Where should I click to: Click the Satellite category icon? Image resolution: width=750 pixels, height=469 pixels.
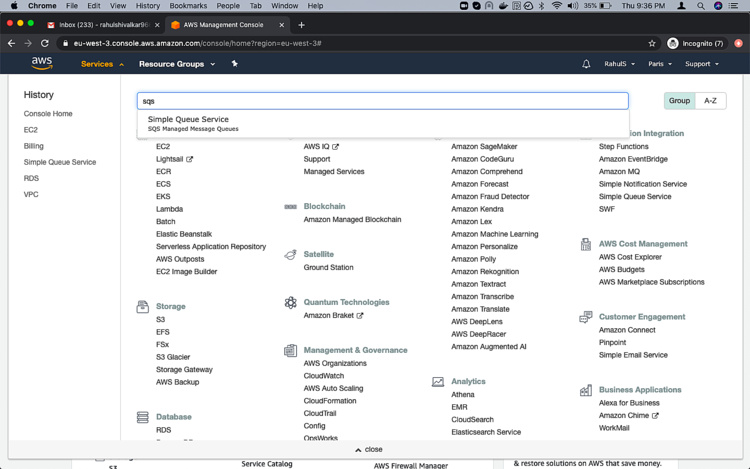(290, 255)
